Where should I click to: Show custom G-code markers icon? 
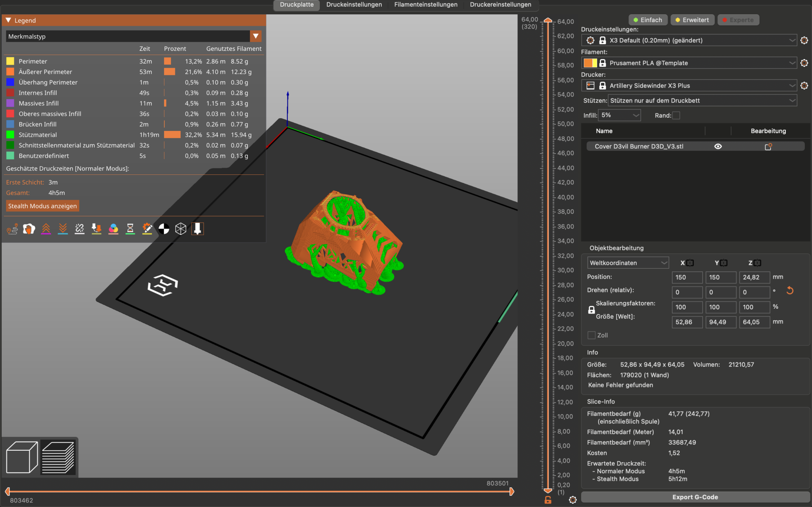pyautogui.click(x=147, y=229)
